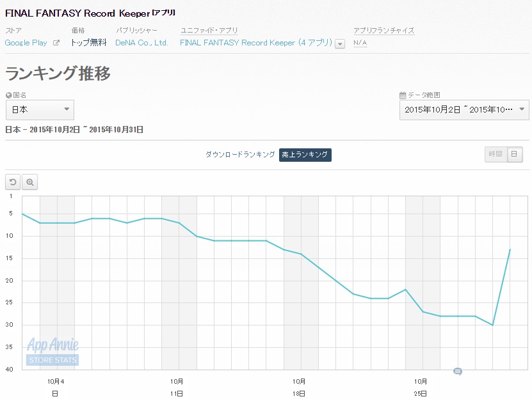Click the date range summary text below 日本
Viewport: 532px width, 399px height.
pyautogui.click(x=74, y=130)
